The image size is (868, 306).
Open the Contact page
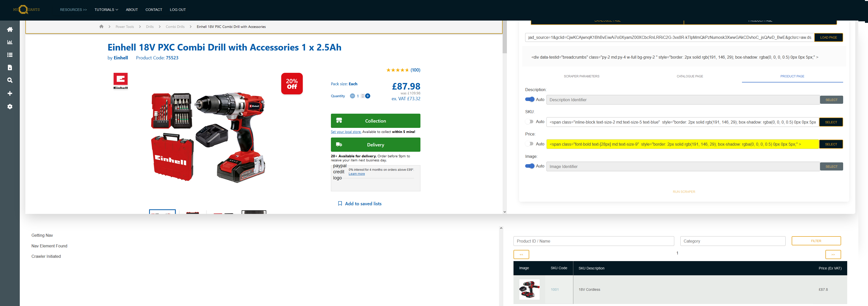(154, 10)
